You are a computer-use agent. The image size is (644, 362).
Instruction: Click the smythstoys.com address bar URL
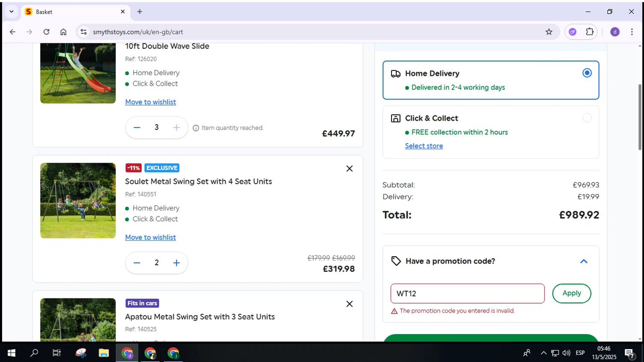[138, 32]
